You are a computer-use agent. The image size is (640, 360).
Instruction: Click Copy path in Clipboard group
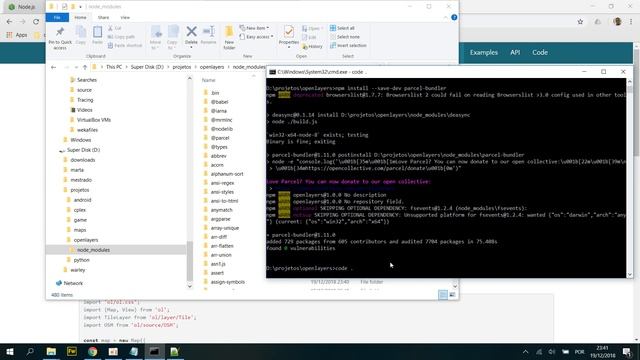121,37
